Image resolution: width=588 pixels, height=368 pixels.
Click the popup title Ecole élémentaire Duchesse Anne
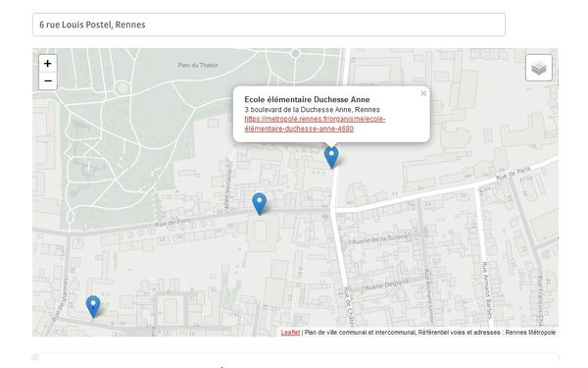(x=307, y=99)
